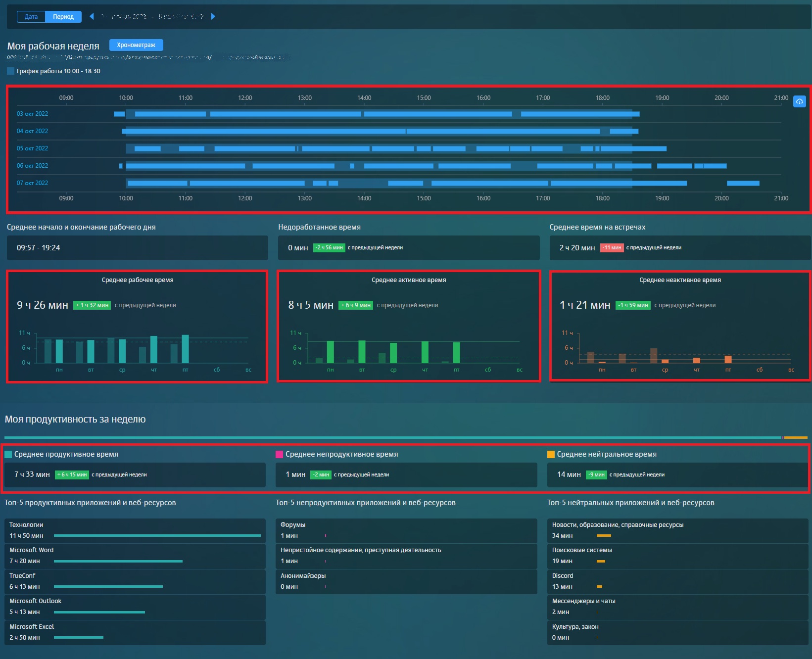Click the Моя продуктивность за неделю heading

(75, 420)
